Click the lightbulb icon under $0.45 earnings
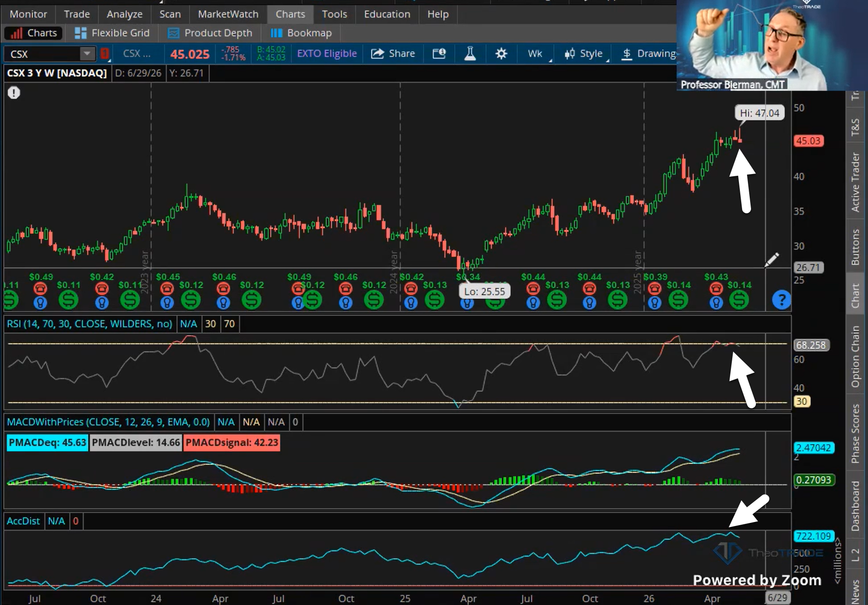This screenshot has width=868, height=605. (167, 303)
